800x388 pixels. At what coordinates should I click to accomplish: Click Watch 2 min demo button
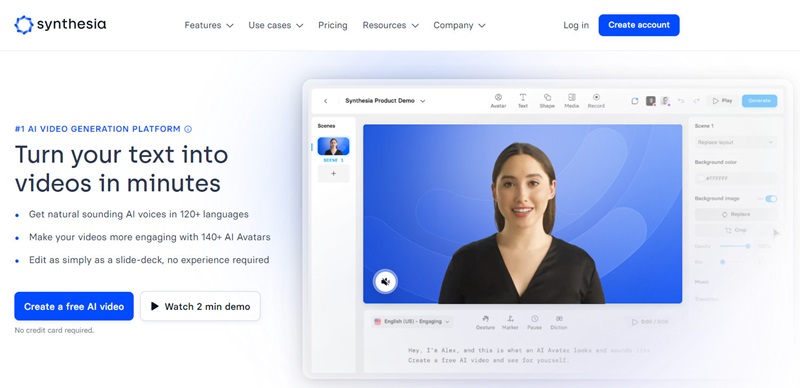[201, 306]
